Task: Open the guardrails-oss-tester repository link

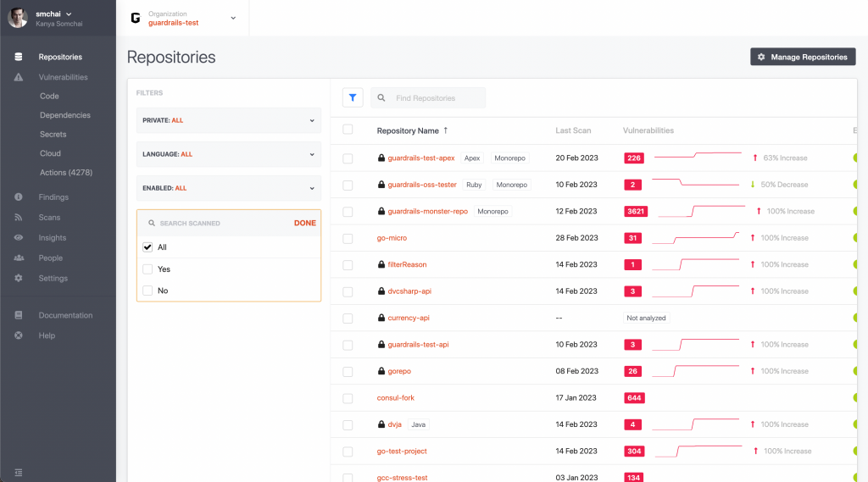Action: pyautogui.click(x=422, y=185)
